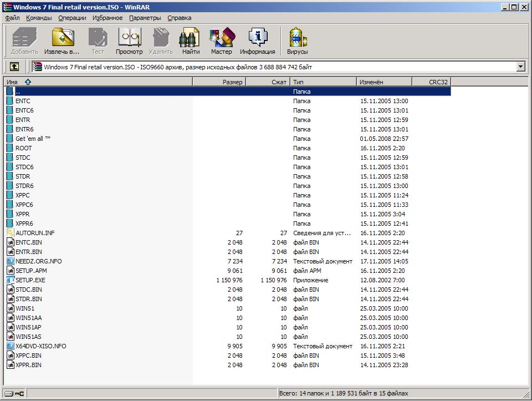The width and height of the screenshot is (532, 401).
Task: Select the STDC6 folder name
Action: pos(24,167)
